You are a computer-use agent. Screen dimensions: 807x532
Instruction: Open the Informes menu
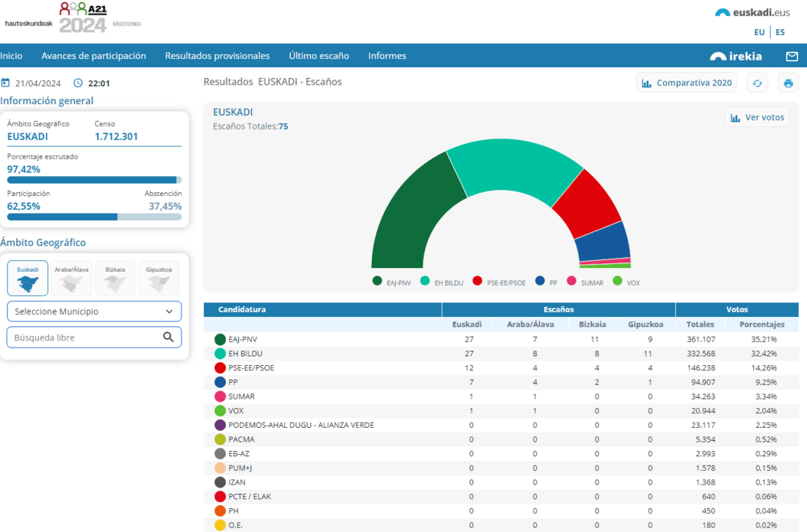387,56
